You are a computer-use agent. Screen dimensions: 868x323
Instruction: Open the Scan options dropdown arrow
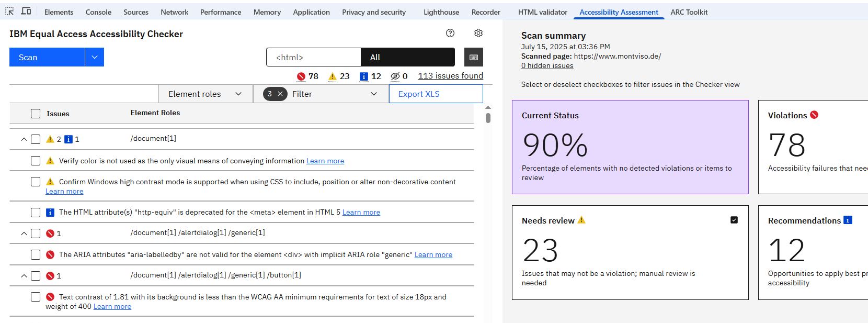pos(95,57)
